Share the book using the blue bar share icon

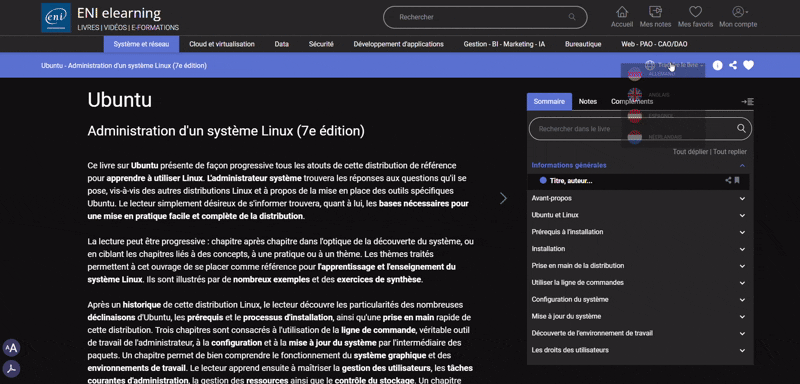pos(733,65)
